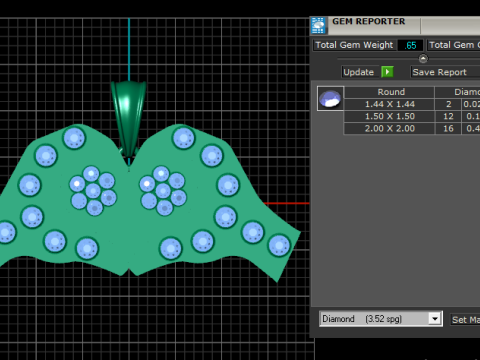This screenshot has height=360, width=480.
Task: Select center gem of right flower cluster
Action: (x=163, y=191)
